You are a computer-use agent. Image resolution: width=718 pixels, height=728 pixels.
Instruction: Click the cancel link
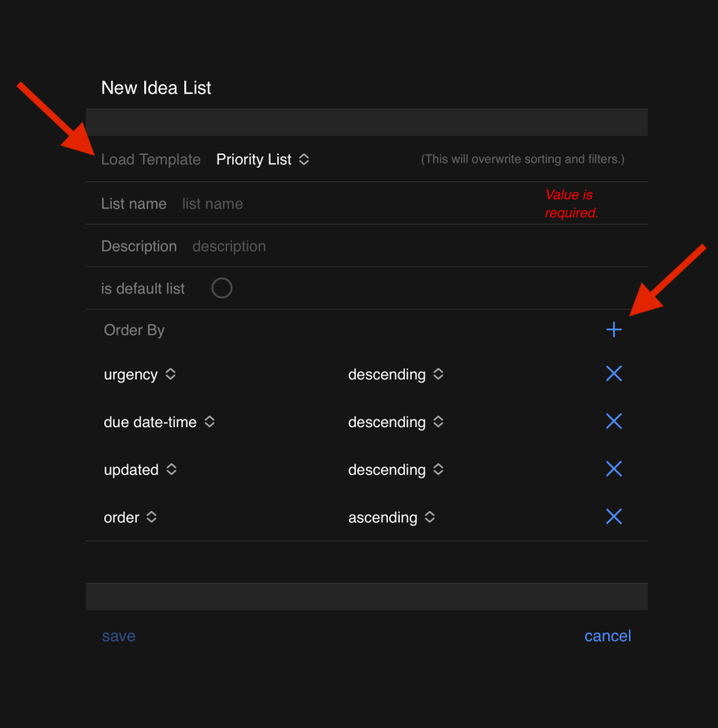point(607,637)
